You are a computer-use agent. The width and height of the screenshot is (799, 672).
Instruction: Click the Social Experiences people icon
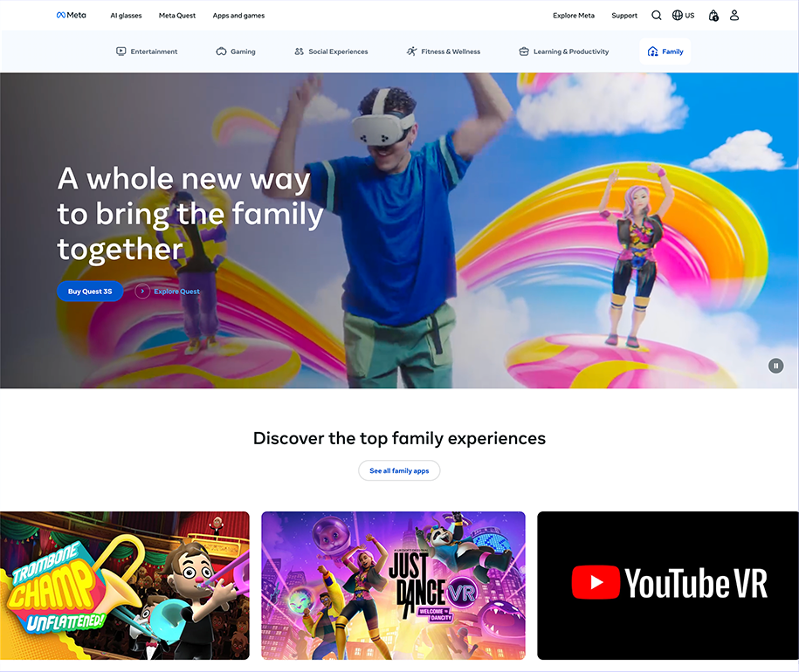(300, 51)
